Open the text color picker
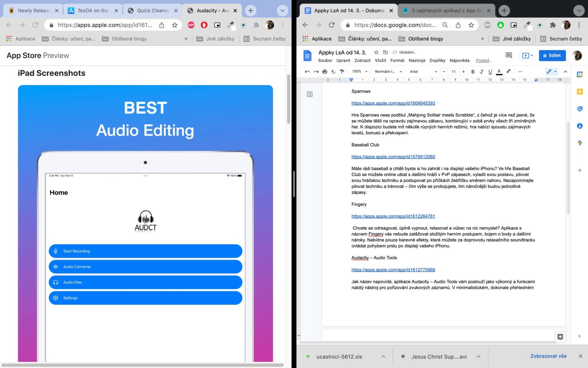This screenshot has width=588, height=368. pyautogui.click(x=499, y=72)
